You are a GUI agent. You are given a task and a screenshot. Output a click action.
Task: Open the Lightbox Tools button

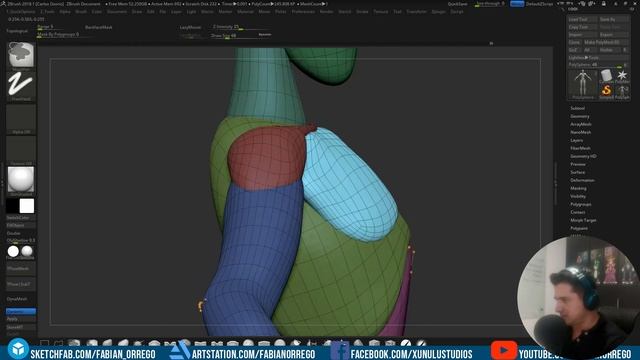click(x=598, y=58)
